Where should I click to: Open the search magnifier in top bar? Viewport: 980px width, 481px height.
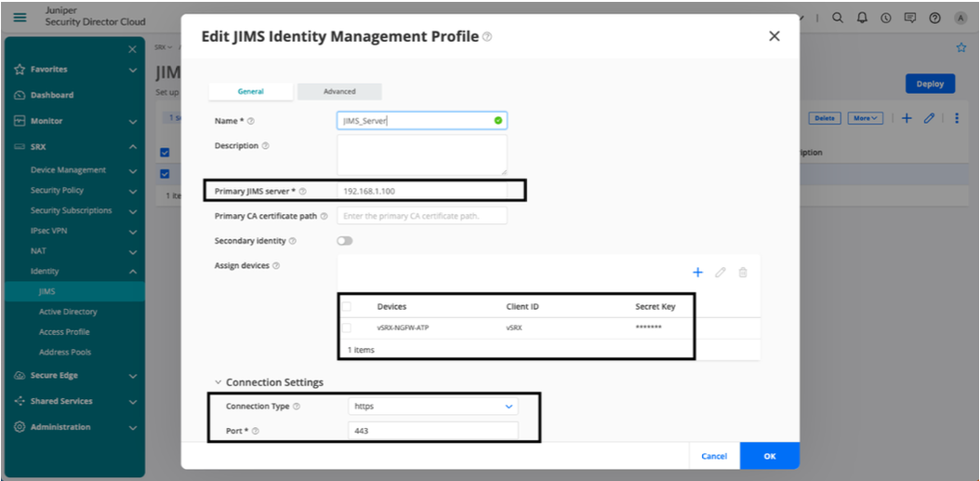838,18
